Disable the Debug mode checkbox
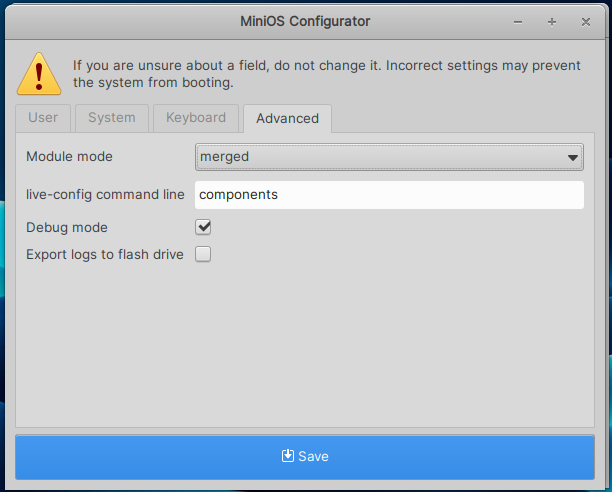This screenshot has width=612, height=492. [203, 227]
